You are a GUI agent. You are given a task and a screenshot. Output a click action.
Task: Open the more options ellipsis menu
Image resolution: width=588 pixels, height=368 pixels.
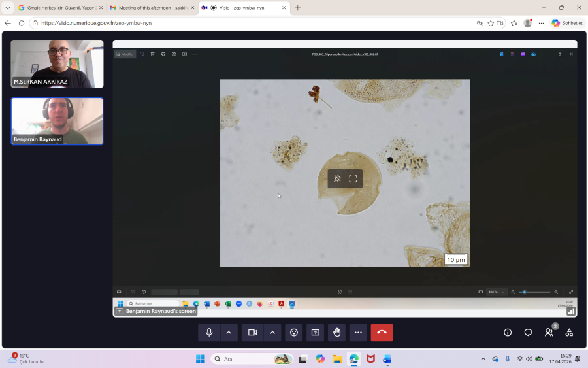tap(358, 333)
